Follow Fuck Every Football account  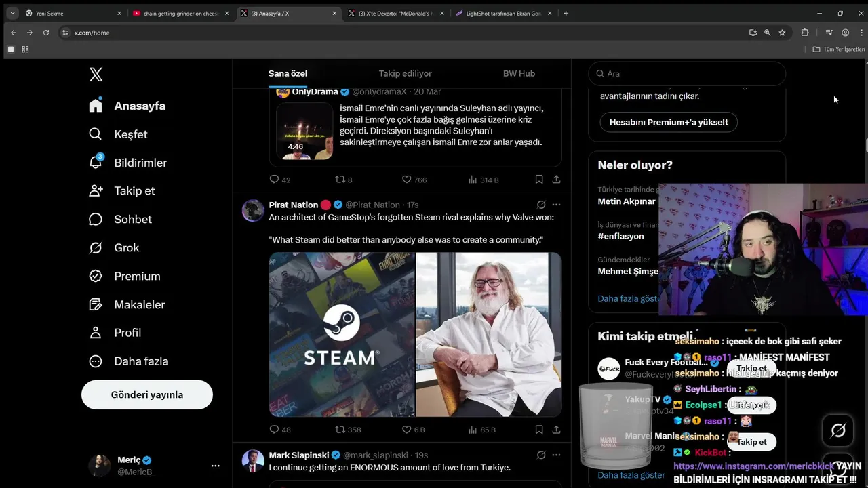751,369
